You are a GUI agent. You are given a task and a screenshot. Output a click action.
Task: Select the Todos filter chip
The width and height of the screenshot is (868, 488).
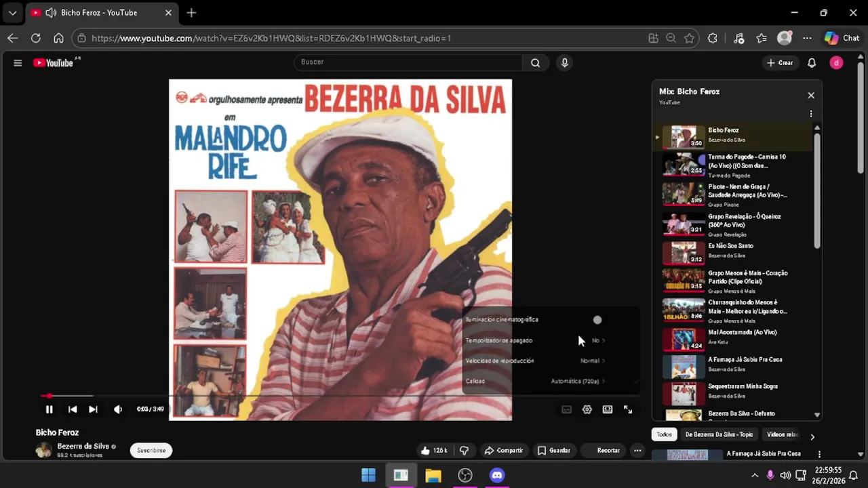[664, 434]
